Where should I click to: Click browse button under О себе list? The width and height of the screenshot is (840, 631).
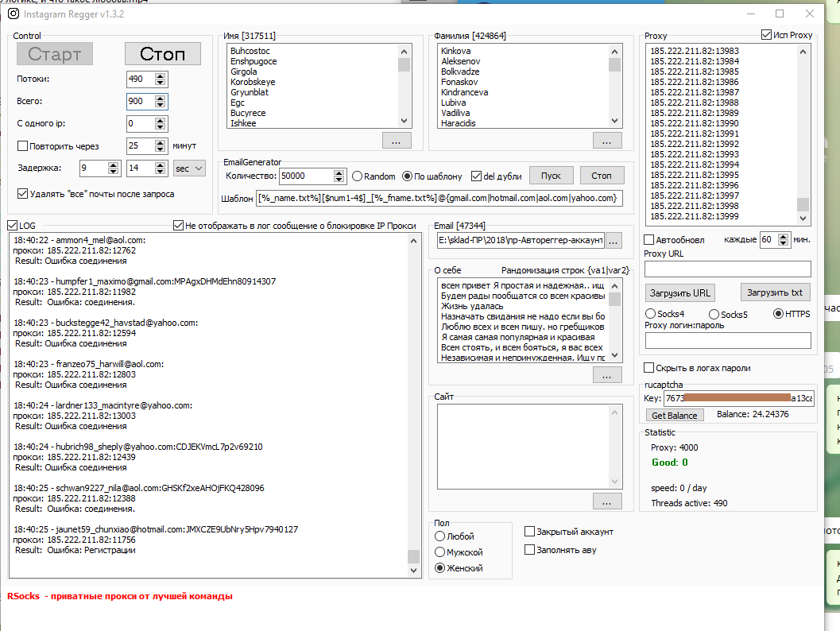[607, 375]
